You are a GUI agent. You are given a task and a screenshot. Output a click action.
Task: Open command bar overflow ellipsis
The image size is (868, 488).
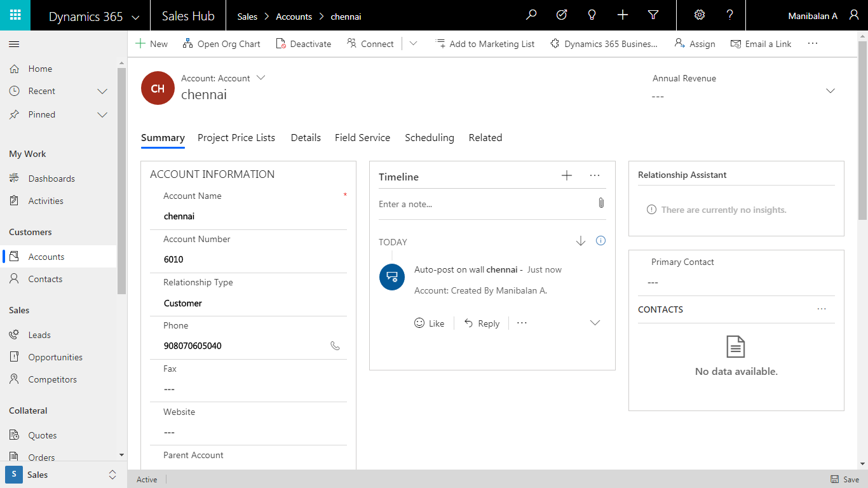pos(813,44)
